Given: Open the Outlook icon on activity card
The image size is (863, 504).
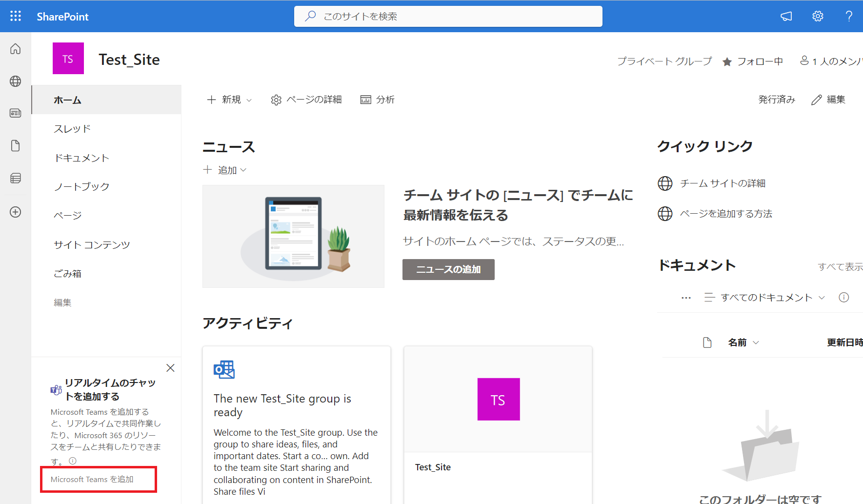Looking at the screenshot, I should 224,370.
